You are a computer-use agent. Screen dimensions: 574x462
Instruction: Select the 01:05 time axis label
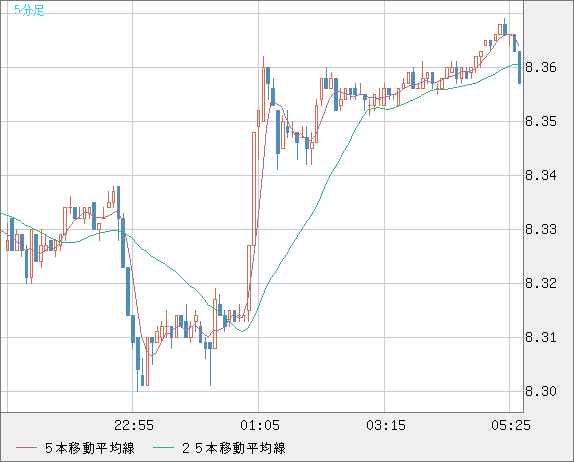tap(260, 425)
